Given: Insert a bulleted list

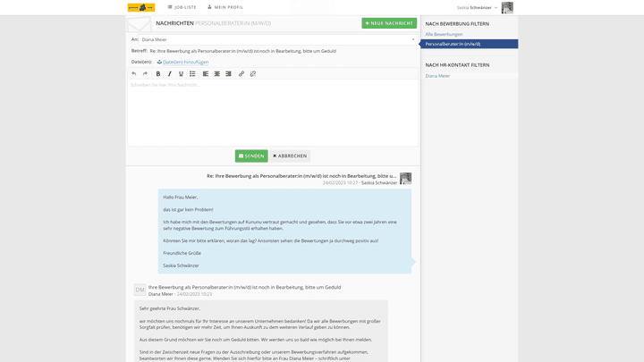Looking at the screenshot, I should [x=192, y=74].
